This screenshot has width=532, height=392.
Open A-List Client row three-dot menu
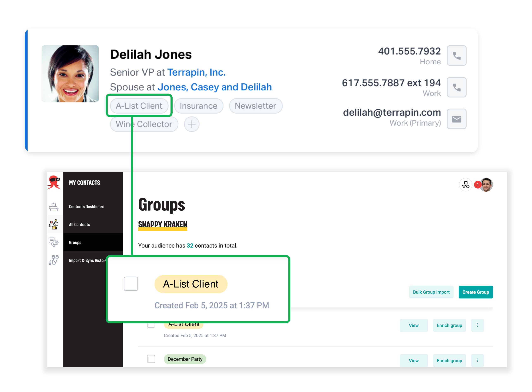477,325
